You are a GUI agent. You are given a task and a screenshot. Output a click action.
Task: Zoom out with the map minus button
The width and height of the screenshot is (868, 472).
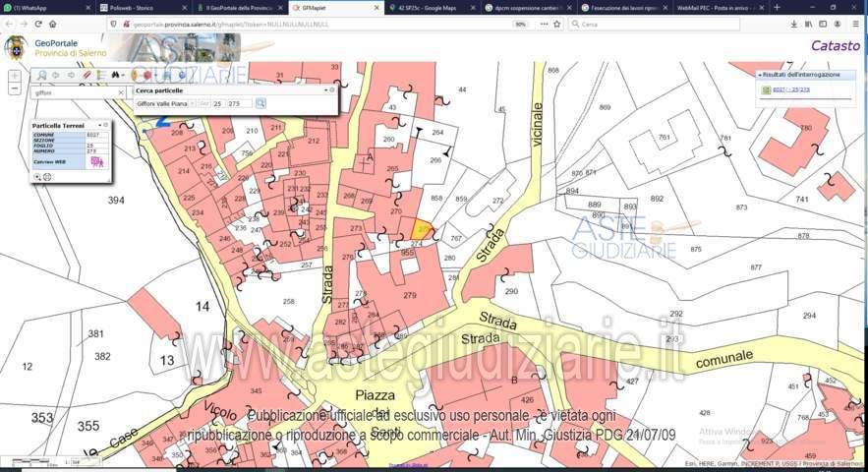(x=15, y=88)
